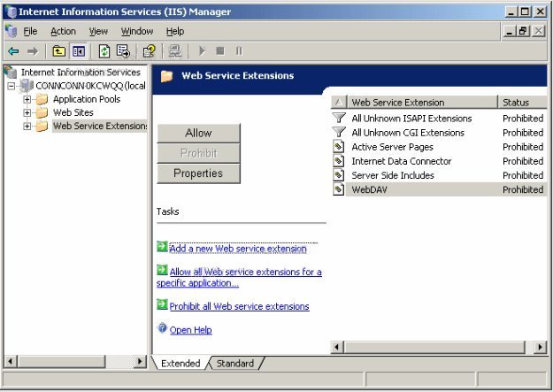Click the Forward arrow toolbar icon
The image size is (553, 392).
pos(33,51)
